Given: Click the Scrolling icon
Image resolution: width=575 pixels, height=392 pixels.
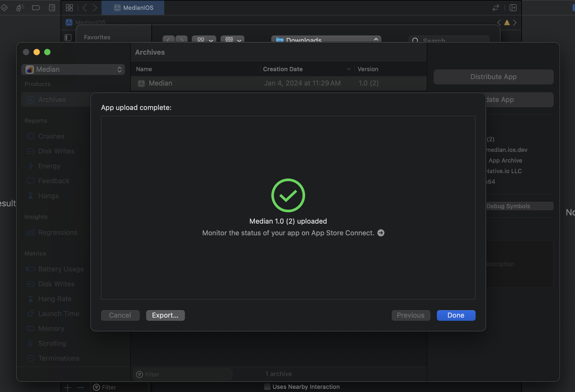Looking at the screenshot, I should click(31, 343).
